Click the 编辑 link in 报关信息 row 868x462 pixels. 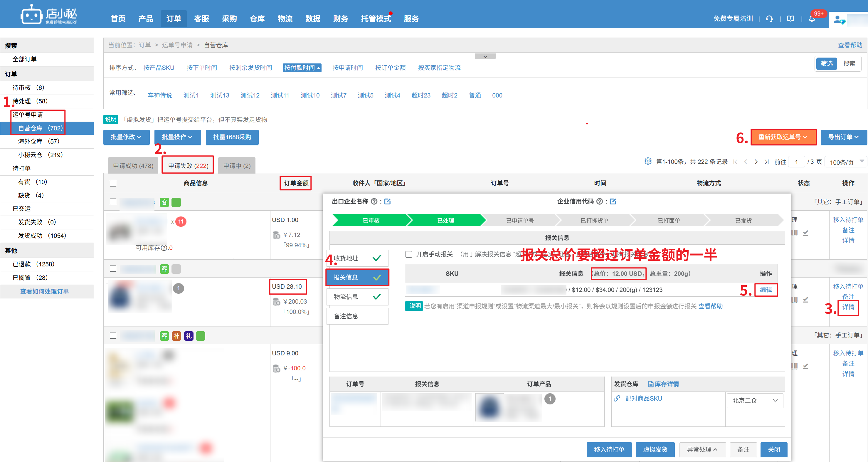tap(766, 290)
